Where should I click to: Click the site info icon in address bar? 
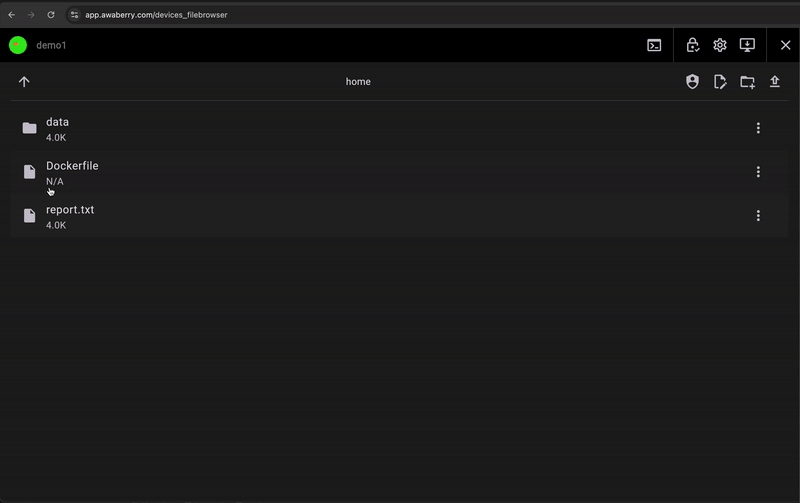click(x=74, y=15)
